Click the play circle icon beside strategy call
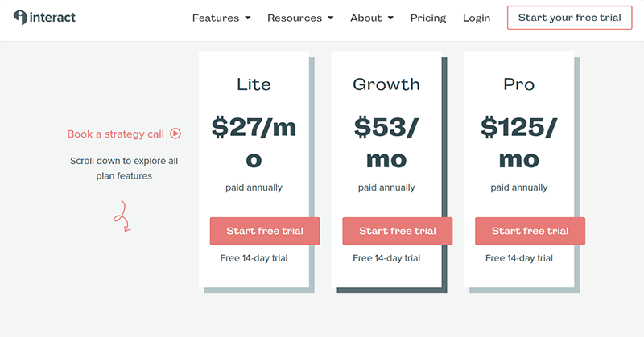 tap(175, 134)
